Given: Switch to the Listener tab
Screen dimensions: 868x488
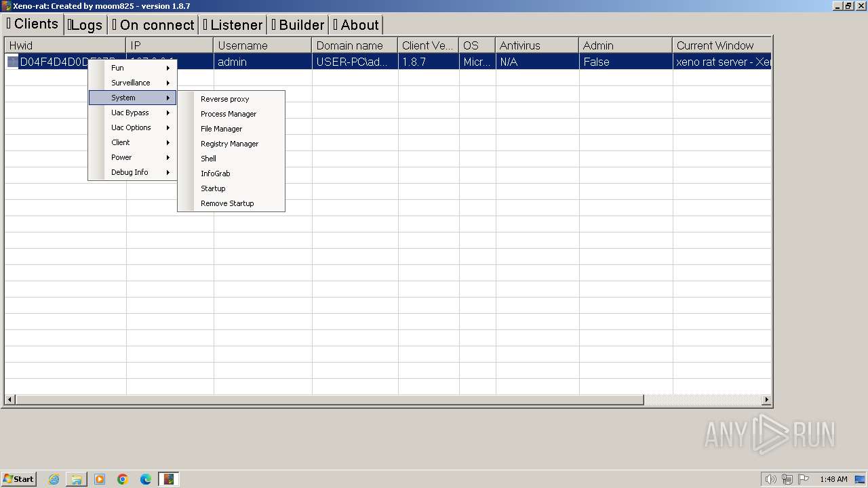Looking at the screenshot, I should pos(233,25).
